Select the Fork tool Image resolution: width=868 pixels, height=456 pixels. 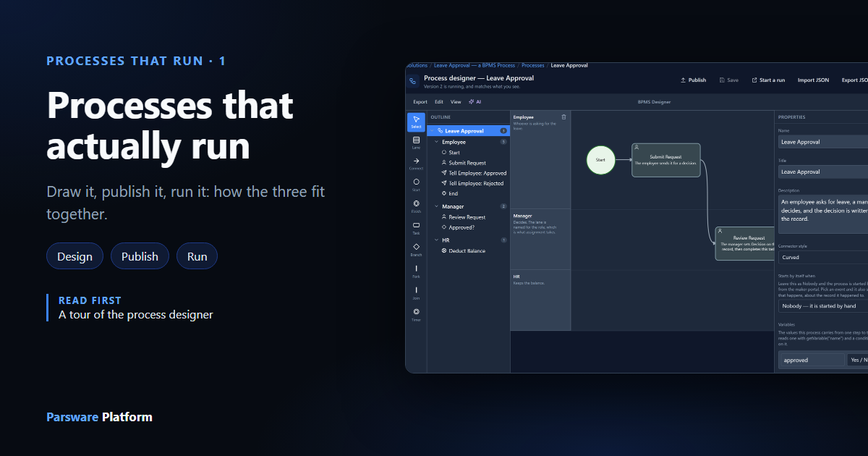[416, 271]
